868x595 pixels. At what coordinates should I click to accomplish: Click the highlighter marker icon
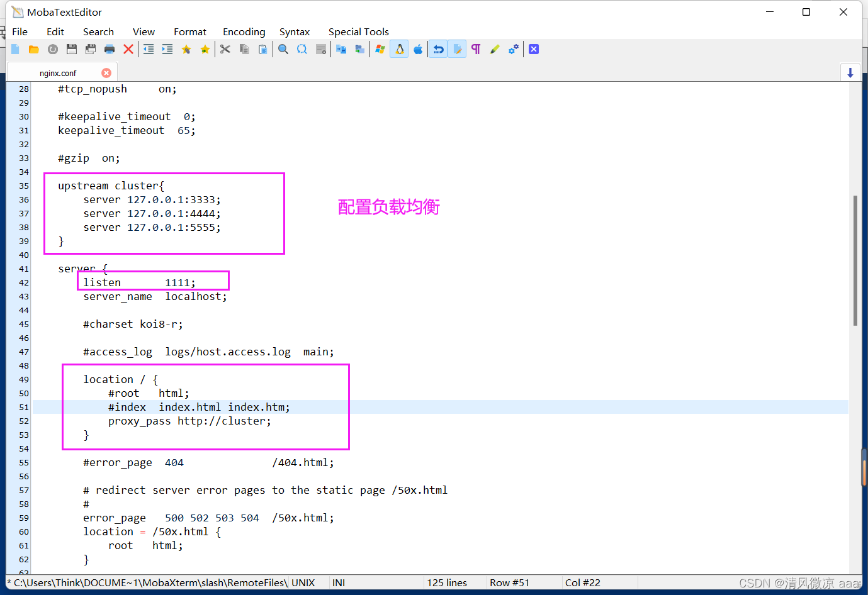pos(495,49)
